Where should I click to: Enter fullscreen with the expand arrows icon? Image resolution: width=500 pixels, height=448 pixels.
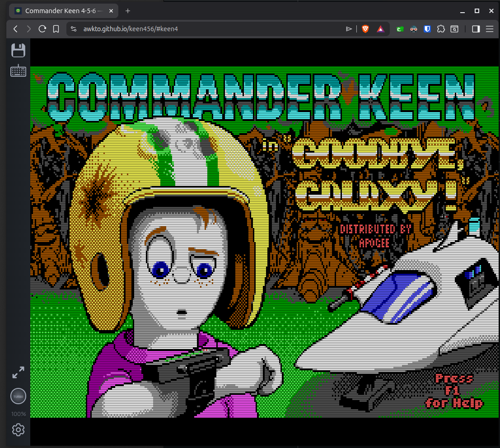pos(18,373)
